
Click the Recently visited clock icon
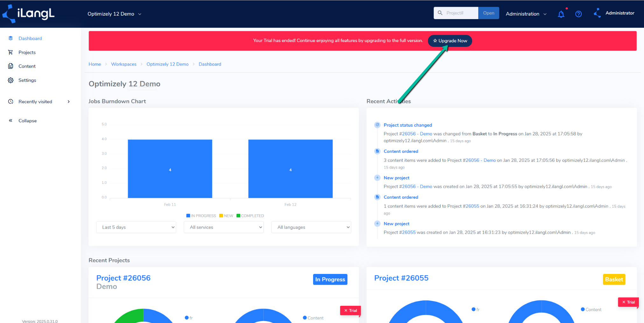(10, 102)
